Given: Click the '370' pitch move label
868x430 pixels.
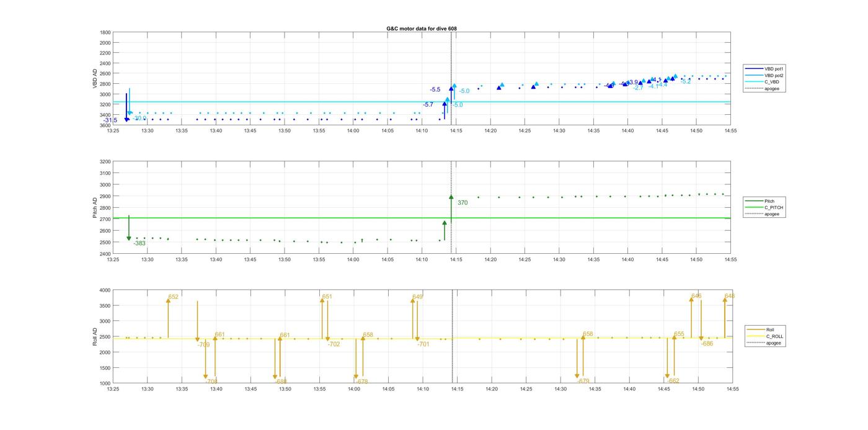Looking at the screenshot, I should [x=463, y=203].
